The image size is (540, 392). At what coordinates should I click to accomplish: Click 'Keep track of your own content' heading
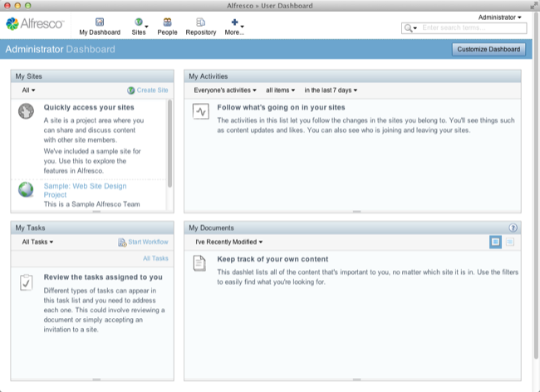[272, 259]
